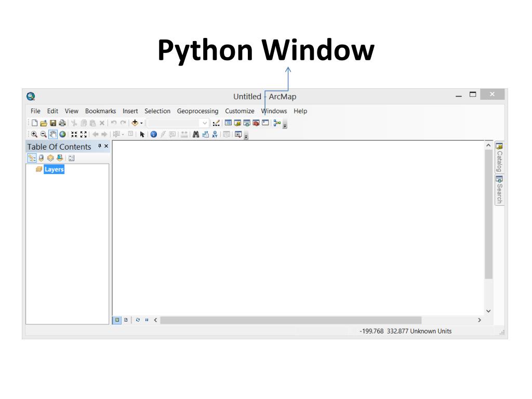Open the Editor toolbar icon

coord(216,123)
